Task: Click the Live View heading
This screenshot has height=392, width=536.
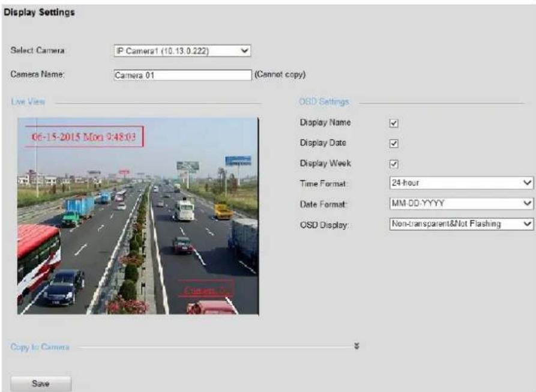Action: pos(28,101)
